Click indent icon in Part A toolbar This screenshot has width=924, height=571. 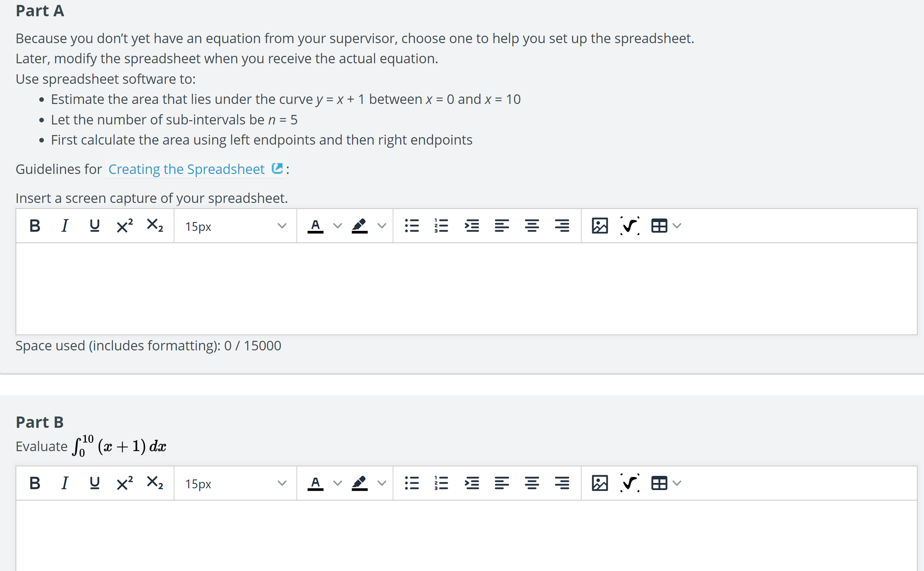coord(472,226)
